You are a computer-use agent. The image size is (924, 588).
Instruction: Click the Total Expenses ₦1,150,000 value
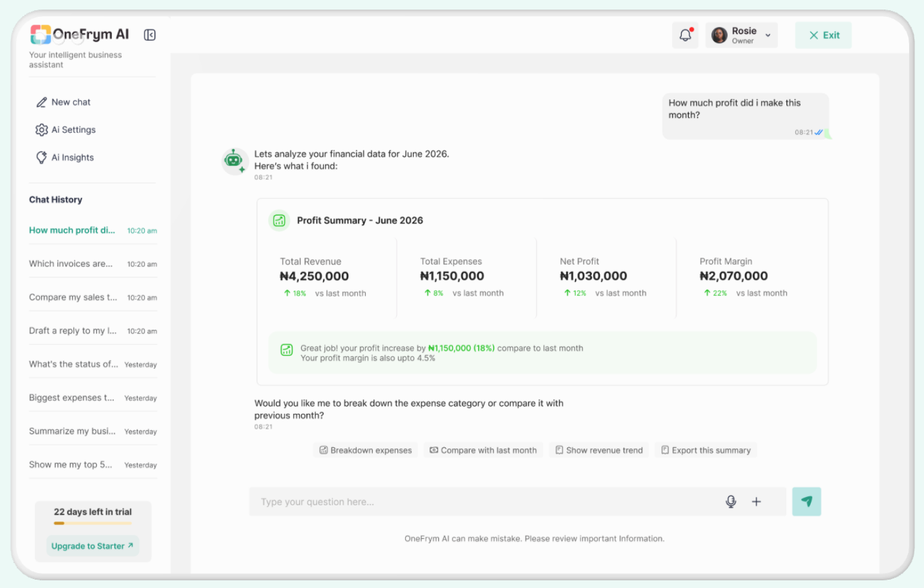click(452, 276)
